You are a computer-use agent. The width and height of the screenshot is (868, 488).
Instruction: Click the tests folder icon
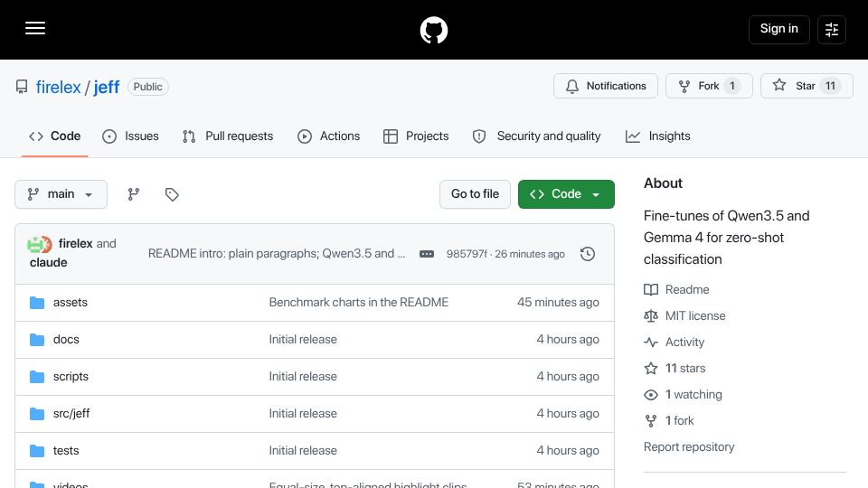[x=37, y=451]
